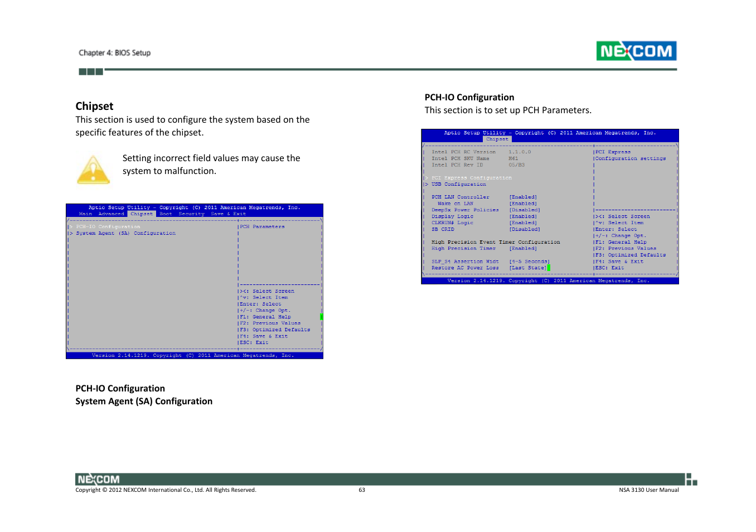Toggle Wake on LAN [Enabled] value
756x532 pixels.
pos(523,204)
